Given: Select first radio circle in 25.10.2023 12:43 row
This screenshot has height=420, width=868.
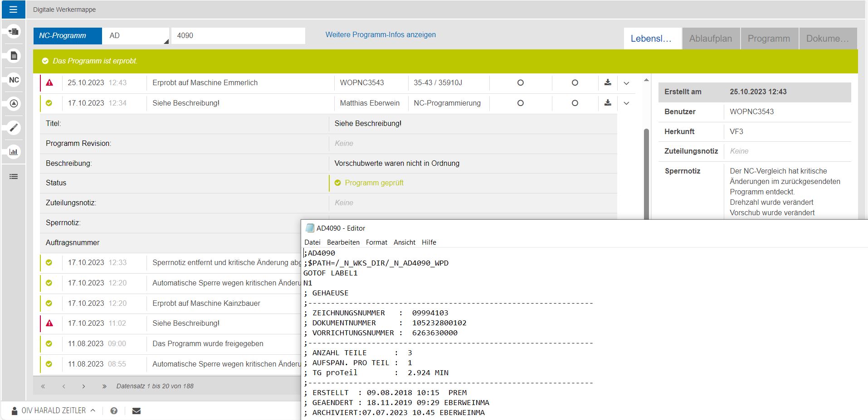Looking at the screenshot, I should point(520,83).
